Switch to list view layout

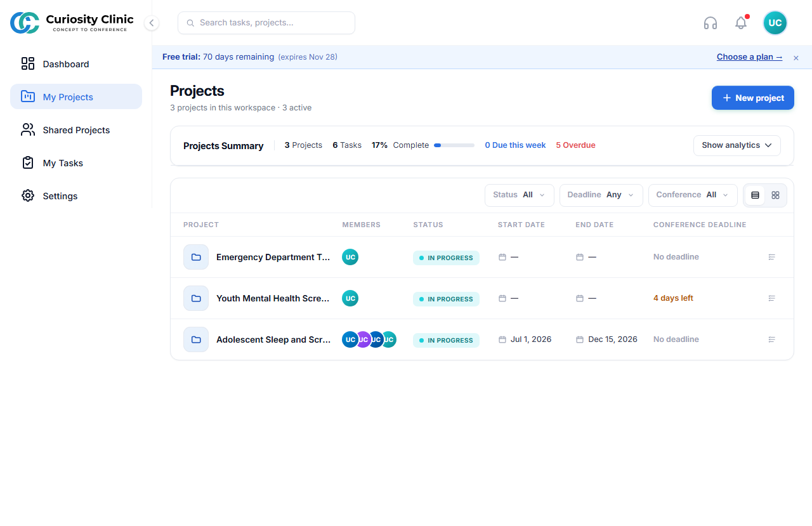(x=755, y=195)
